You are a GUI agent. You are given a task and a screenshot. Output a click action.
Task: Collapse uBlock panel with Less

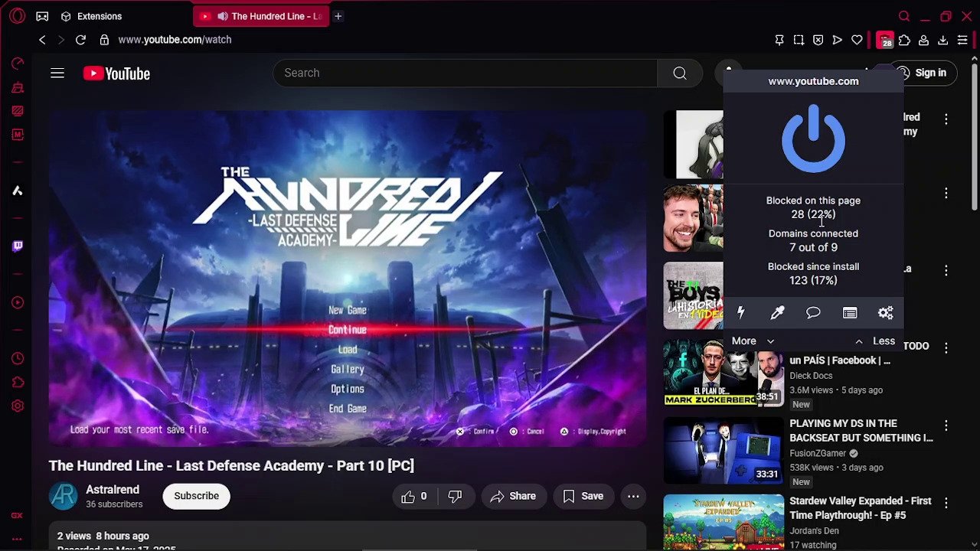(875, 341)
